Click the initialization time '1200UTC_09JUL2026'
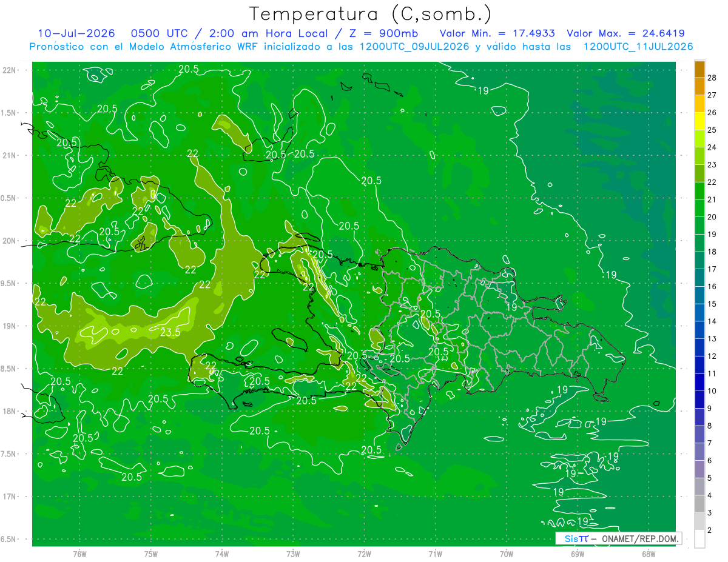This screenshot has height=562, width=728. (414, 47)
